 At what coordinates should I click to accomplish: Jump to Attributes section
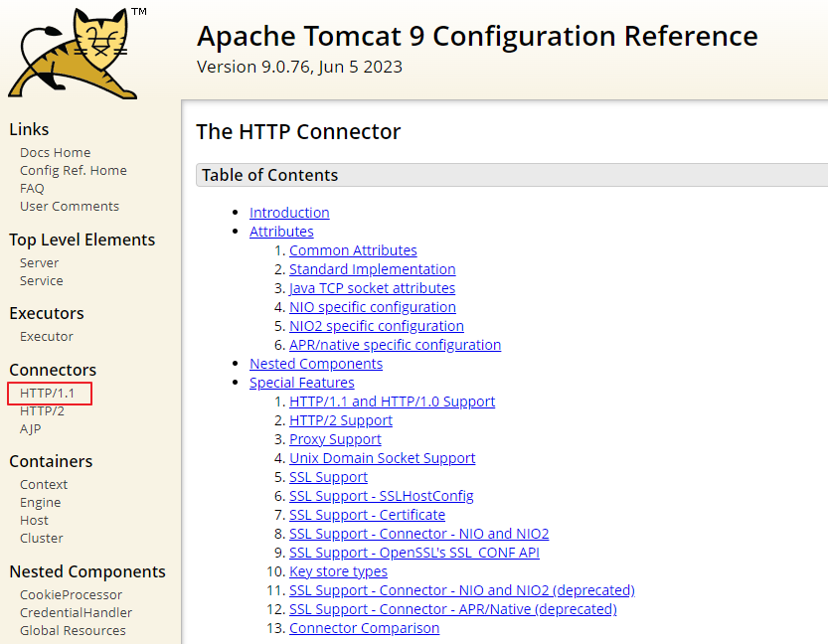click(x=281, y=232)
